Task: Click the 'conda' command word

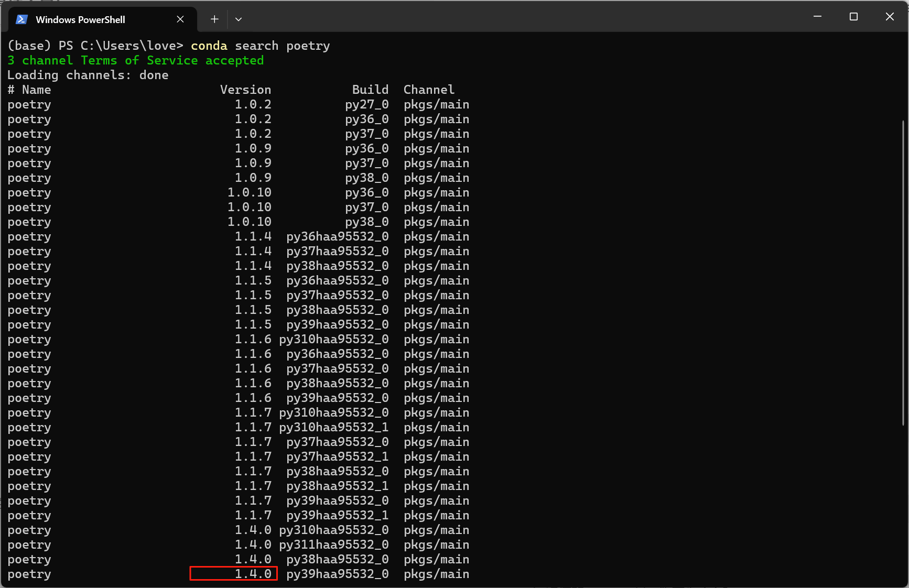Action: [209, 46]
